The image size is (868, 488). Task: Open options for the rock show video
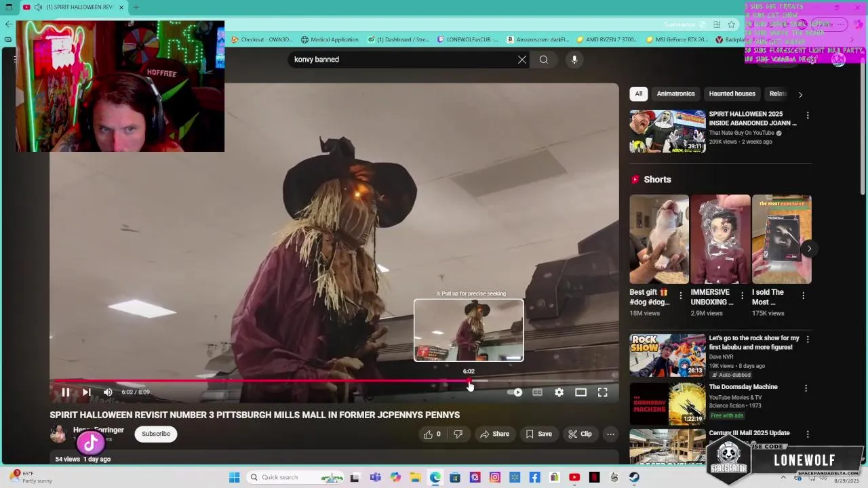(x=807, y=339)
